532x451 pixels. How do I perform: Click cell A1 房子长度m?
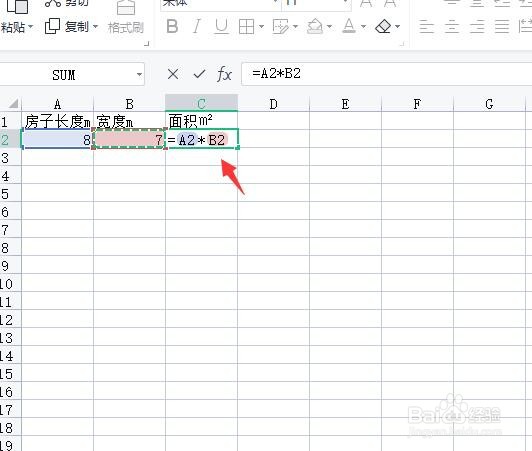tap(57, 121)
